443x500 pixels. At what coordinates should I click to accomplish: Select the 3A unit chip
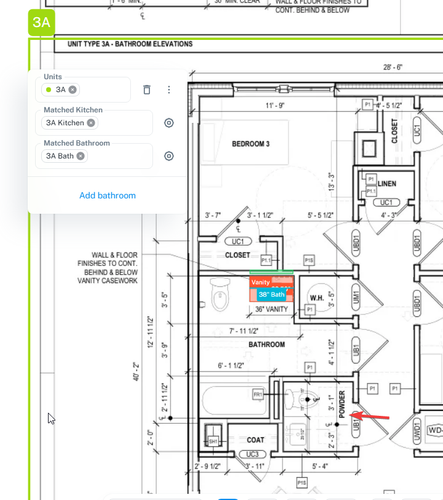click(x=60, y=90)
